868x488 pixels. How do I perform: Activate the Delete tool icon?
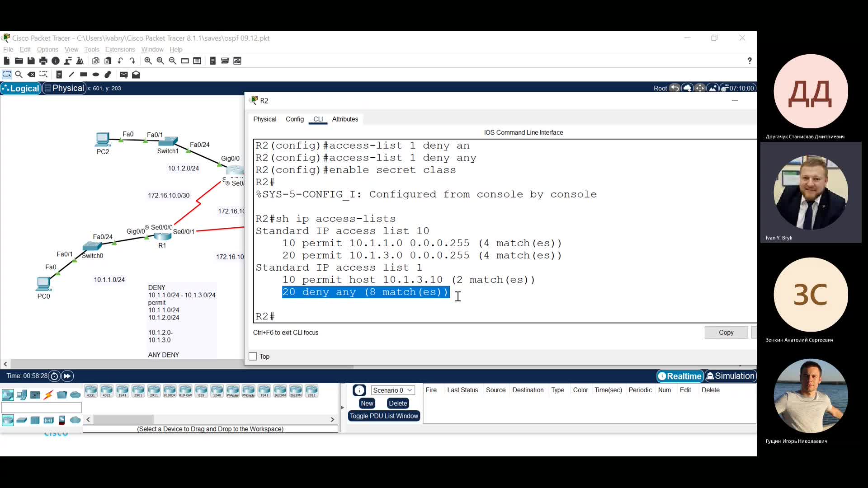click(31, 75)
